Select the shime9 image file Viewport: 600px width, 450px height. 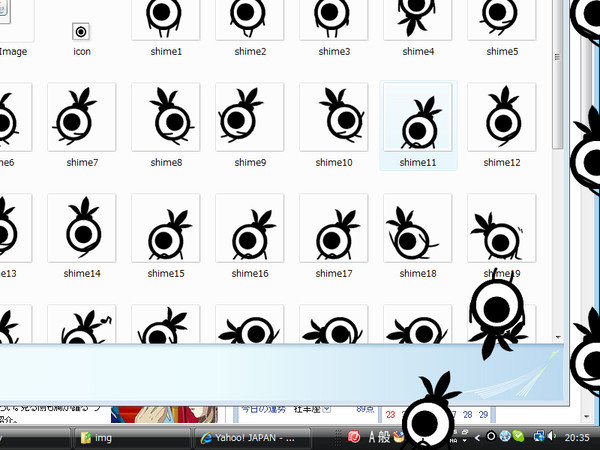tap(249, 117)
